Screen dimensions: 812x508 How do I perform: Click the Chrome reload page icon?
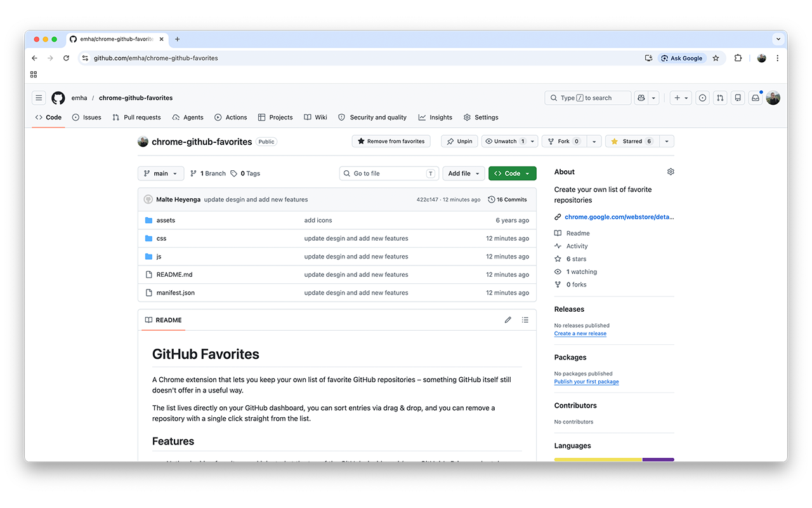pos(66,58)
